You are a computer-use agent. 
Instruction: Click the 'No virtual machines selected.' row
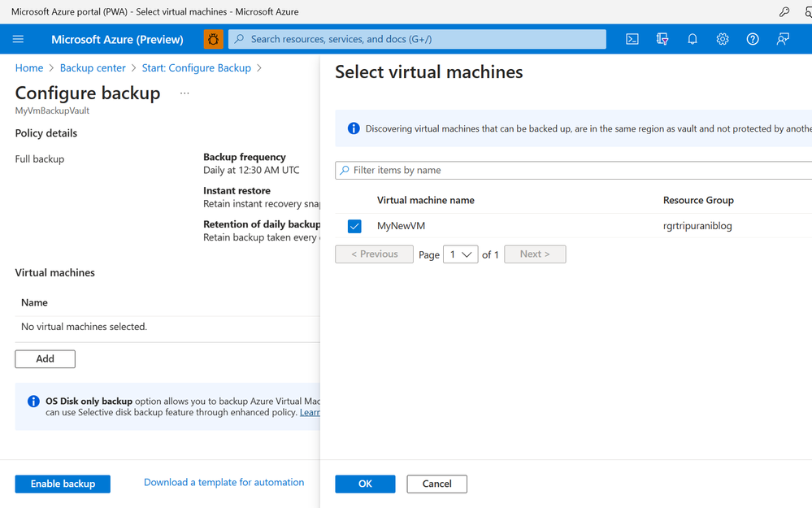(167, 327)
